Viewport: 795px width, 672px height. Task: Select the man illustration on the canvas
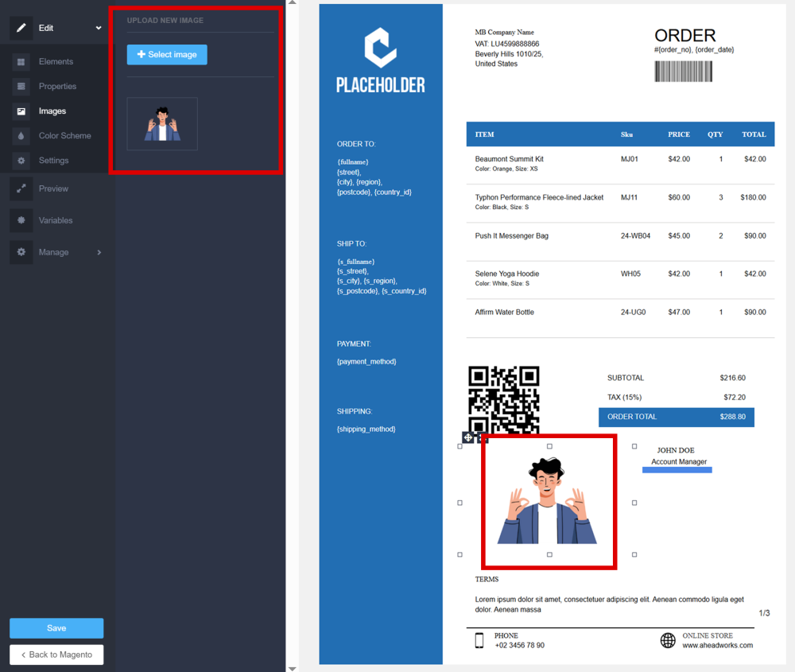point(547,500)
